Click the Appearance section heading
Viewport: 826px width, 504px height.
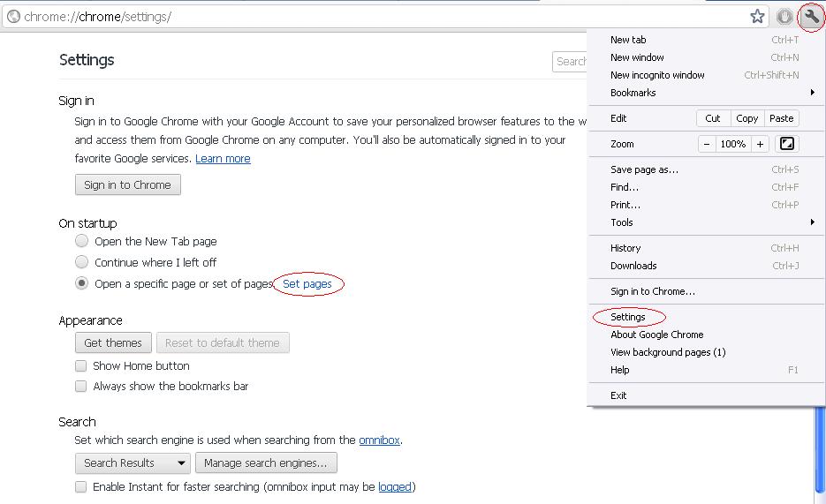click(90, 320)
